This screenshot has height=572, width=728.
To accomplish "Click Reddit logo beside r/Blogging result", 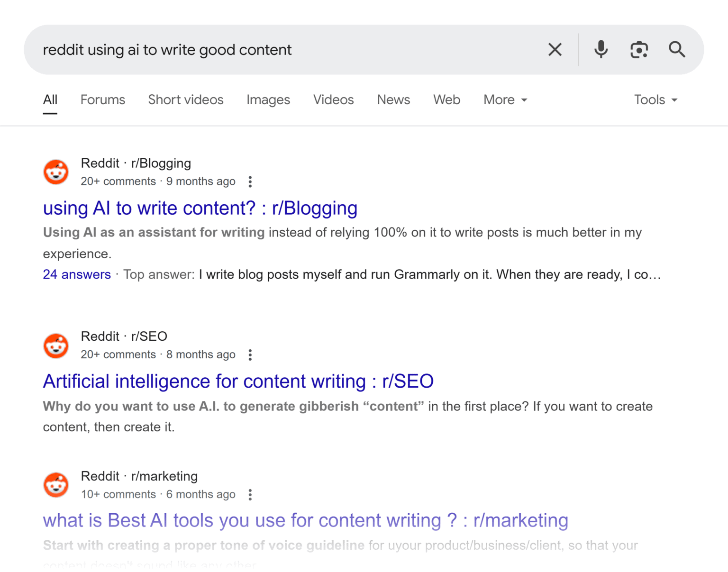I will [56, 172].
